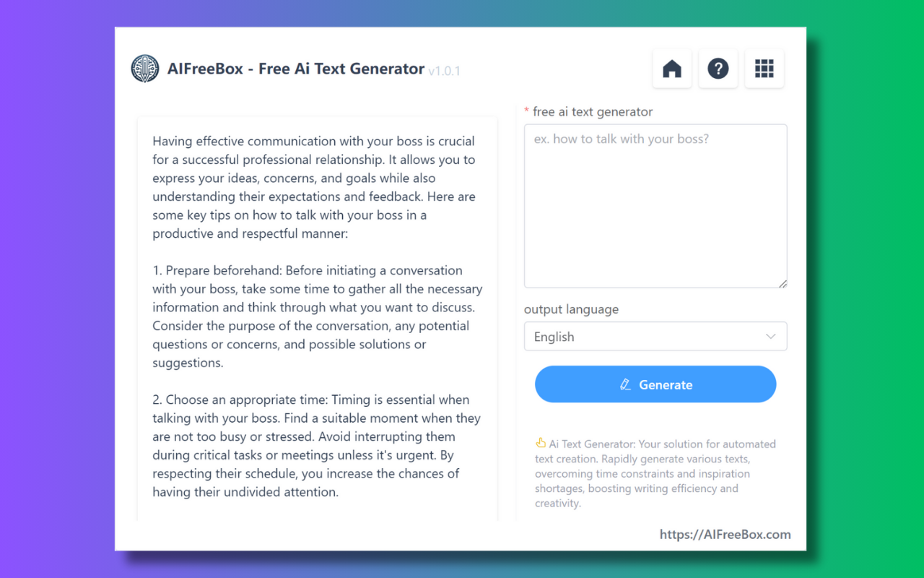
Task: Click inside the generated tips text panel
Action: coord(317,318)
